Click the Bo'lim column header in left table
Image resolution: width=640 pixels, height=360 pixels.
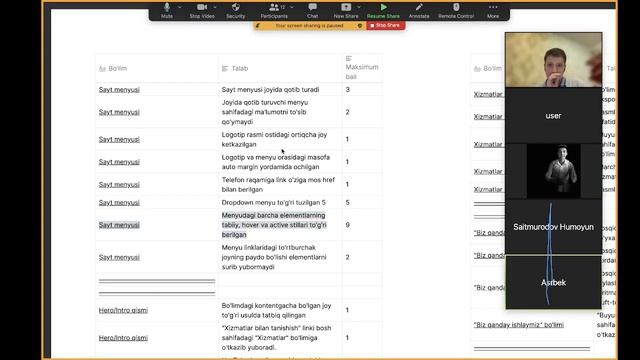point(113,68)
